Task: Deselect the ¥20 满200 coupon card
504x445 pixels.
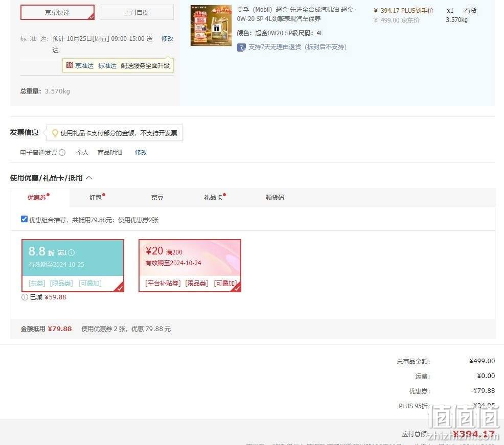Action: pos(190,265)
